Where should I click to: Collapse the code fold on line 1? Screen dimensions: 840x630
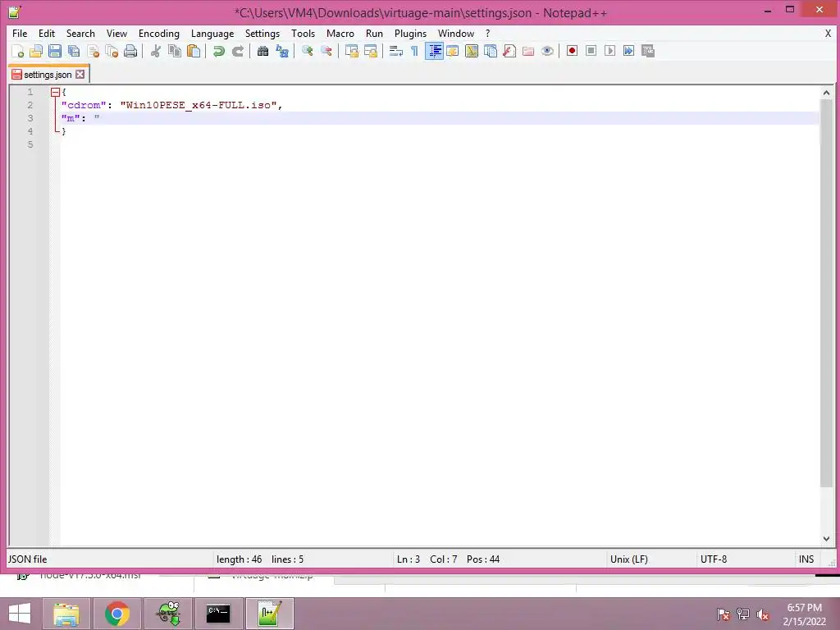coord(55,92)
